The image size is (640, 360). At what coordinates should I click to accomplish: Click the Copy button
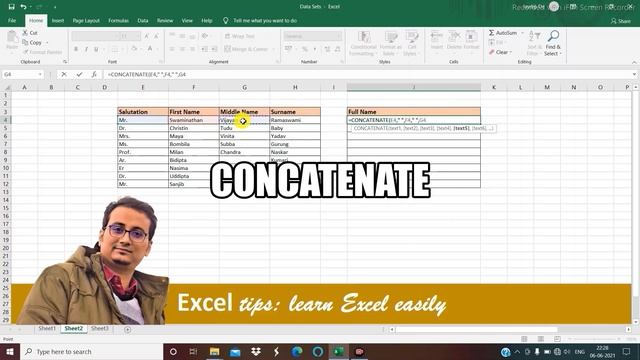pyautogui.click(x=32, y=42)
